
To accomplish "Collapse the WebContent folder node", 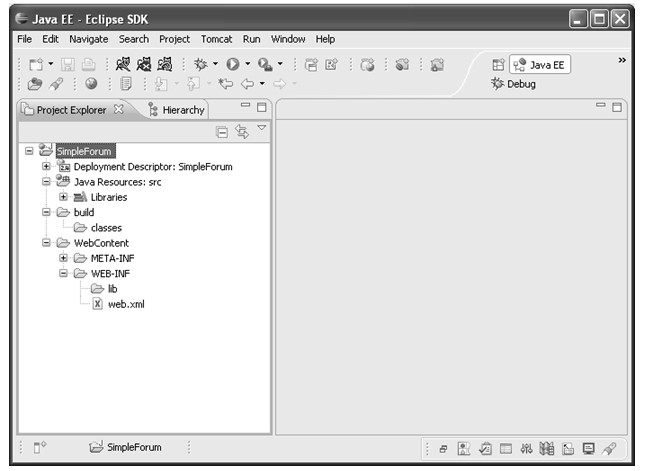I will [x=46, y=242].
